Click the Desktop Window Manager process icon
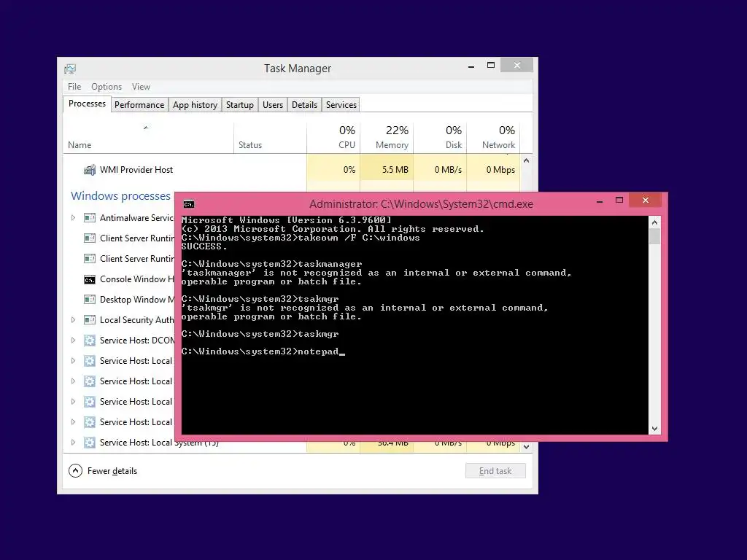Viewport: 747px width, 560px height. (x=90, y=300)
